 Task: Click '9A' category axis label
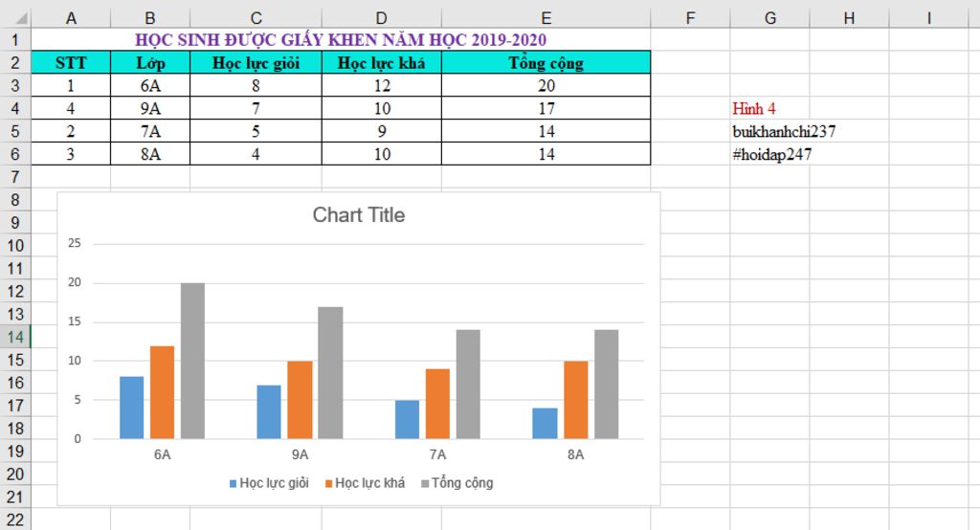300,454
